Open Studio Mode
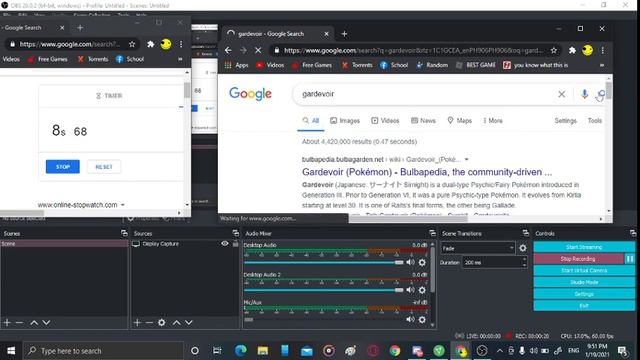The image size is (640, 360). click(584, 282)
